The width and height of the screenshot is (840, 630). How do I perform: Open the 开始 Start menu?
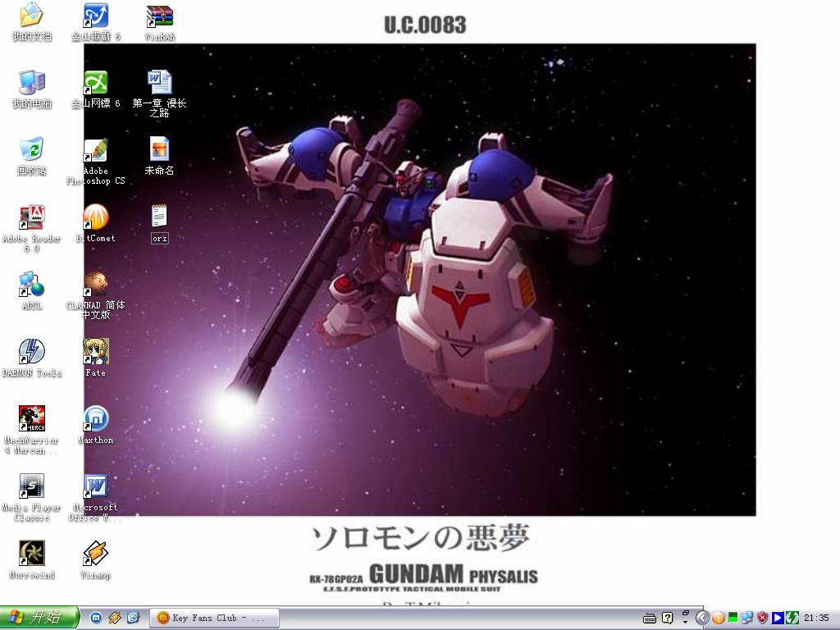click(x=39, y=618)
